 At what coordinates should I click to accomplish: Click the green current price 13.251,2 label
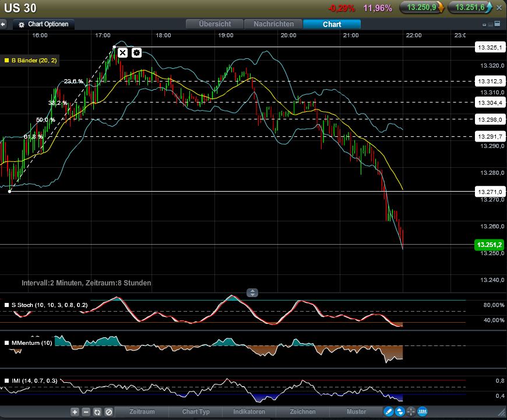point(489,245)
